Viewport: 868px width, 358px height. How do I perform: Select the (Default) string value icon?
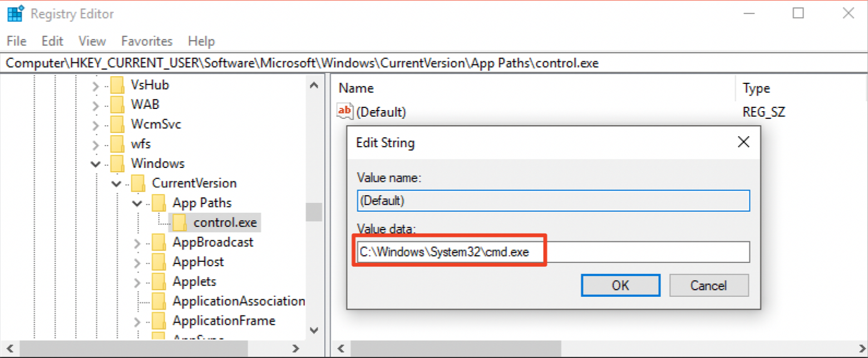click(x=345, y=112)
